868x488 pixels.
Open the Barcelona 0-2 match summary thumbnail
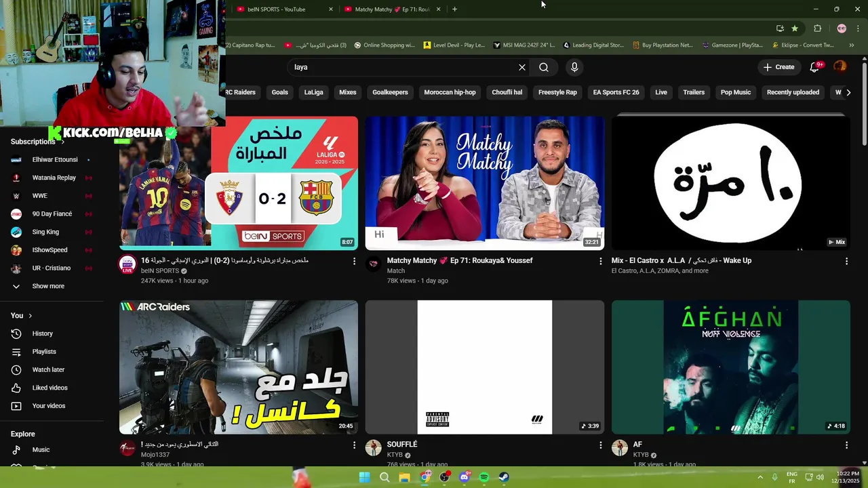click(239, 183)
